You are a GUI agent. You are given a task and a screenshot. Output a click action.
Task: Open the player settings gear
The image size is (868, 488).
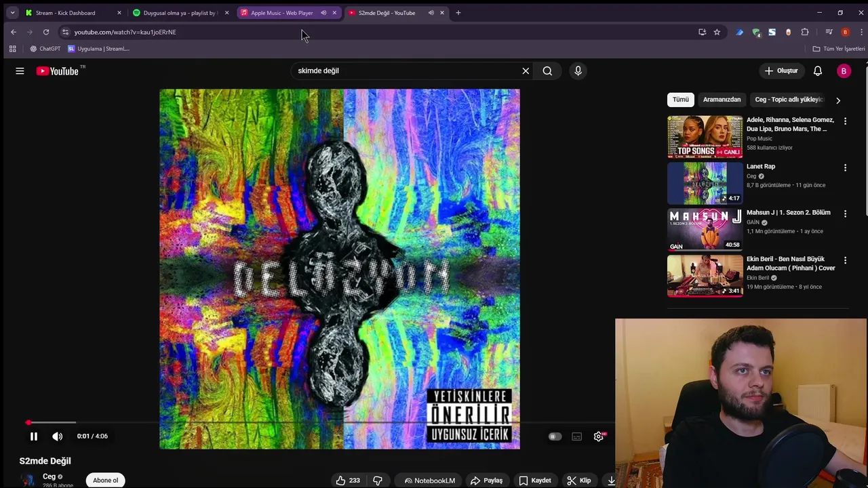coord(599,436)
